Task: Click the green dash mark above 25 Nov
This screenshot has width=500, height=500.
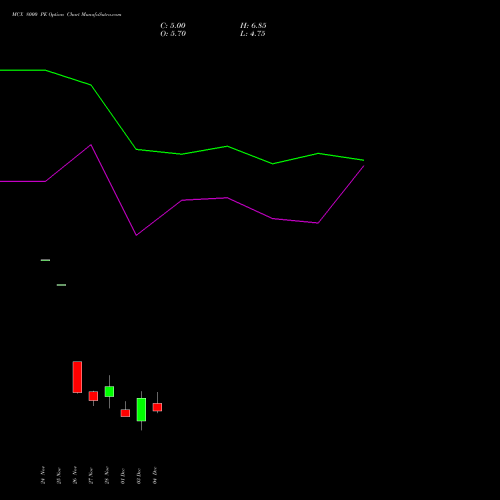Action: click(x=61, y=285)
